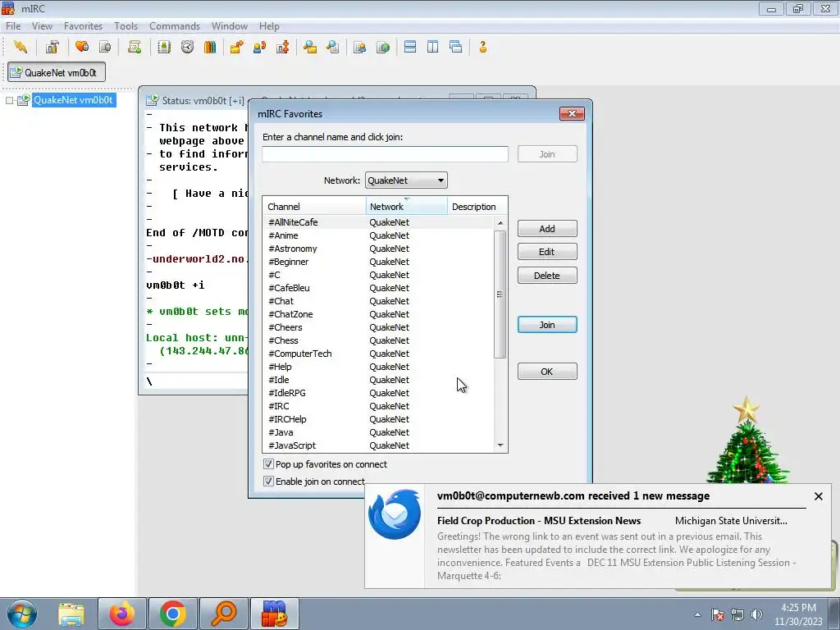
Task: Sort by the Network column header
Action: 406,206
